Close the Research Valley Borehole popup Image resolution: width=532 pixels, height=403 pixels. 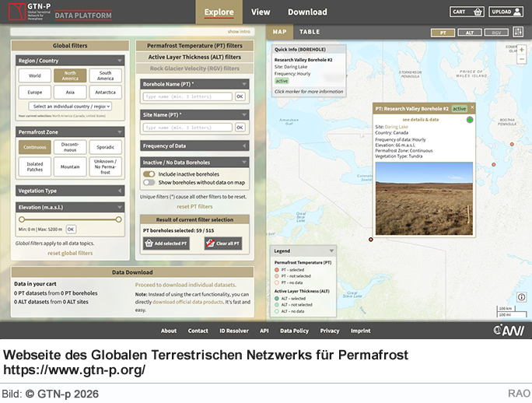point(472,107)
